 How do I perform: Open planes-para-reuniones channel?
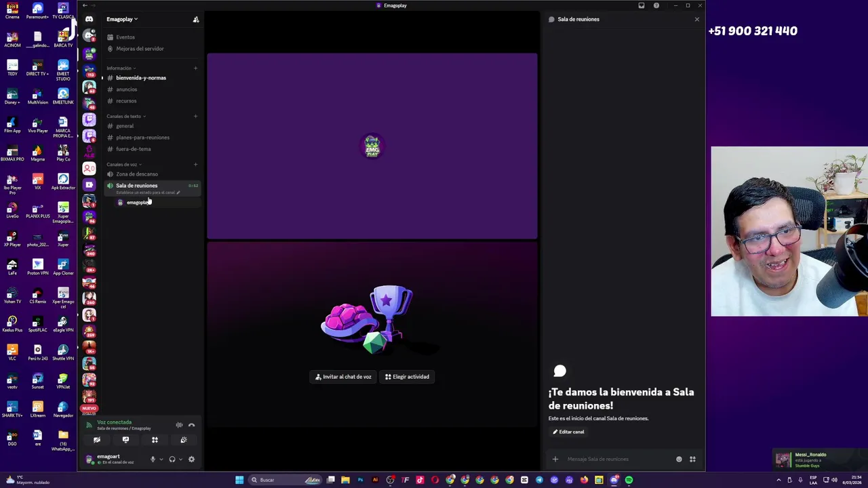tap(142, 138)
